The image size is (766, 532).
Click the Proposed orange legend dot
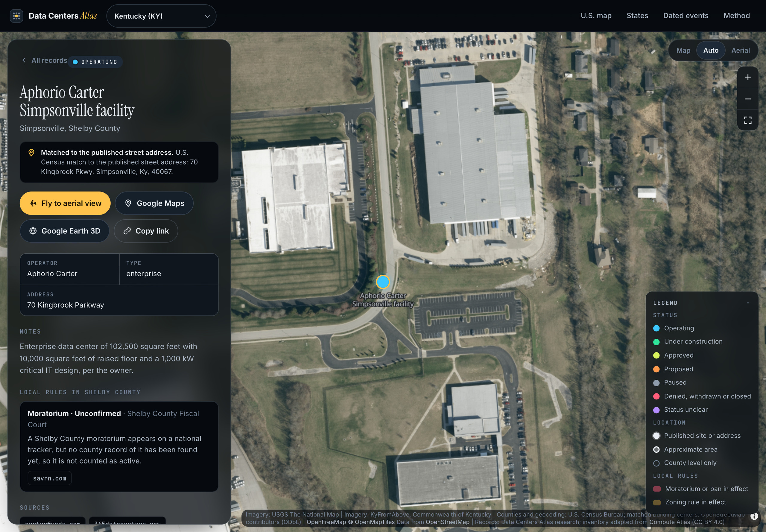click(656, 369)
